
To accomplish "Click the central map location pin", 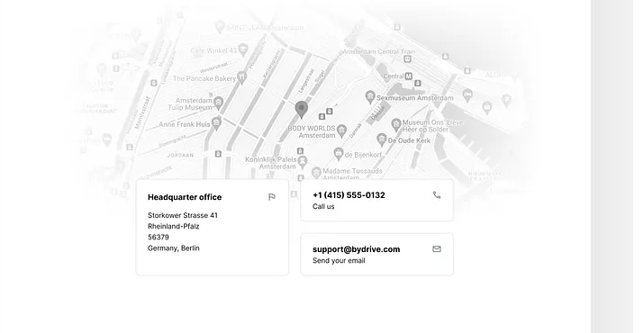I will pyautogui.click(x=302, y=110).
